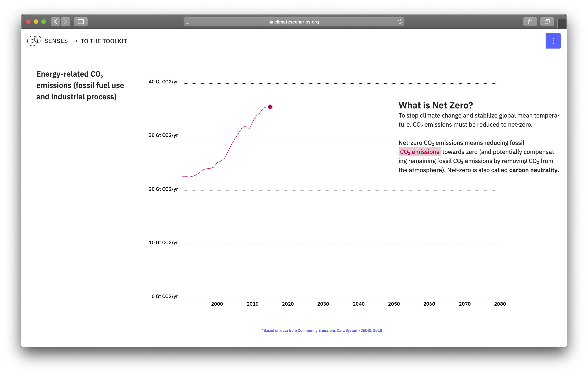Screen dimensions: 588x375
Task: Open the TO THE TOOLKIT link
Action: tap(104, 41)
